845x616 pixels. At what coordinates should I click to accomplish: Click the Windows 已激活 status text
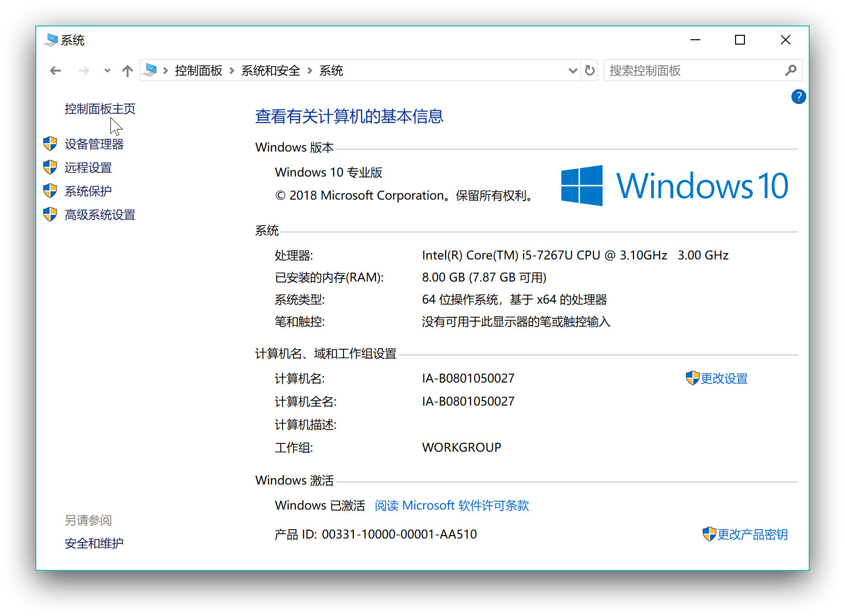[x=320, y=506]
